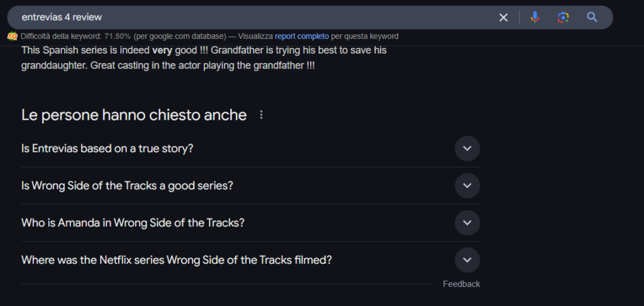Expand chevron for Is Wrong Side of the Tracks good
This screenshot has height=306, width=644.
click(467, 186)
